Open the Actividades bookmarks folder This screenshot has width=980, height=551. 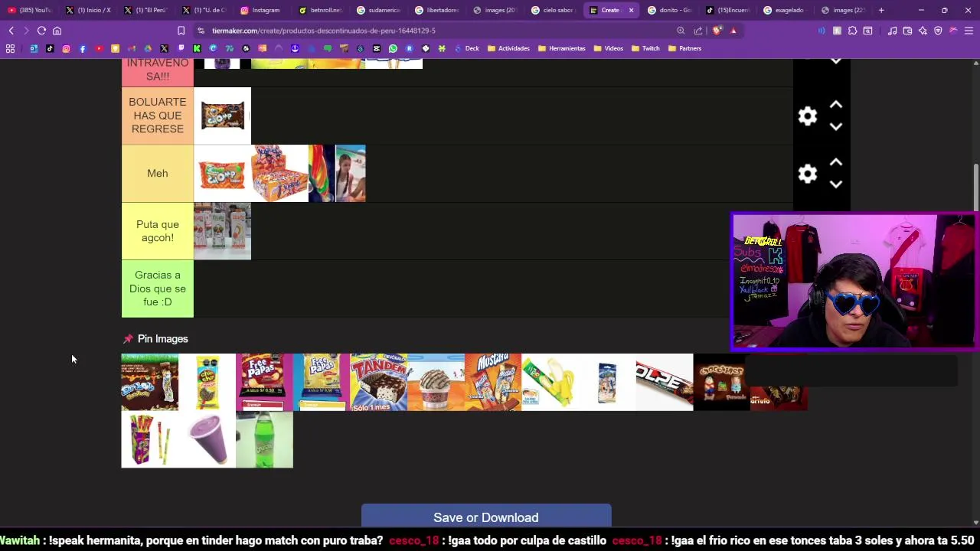[508, 48]
